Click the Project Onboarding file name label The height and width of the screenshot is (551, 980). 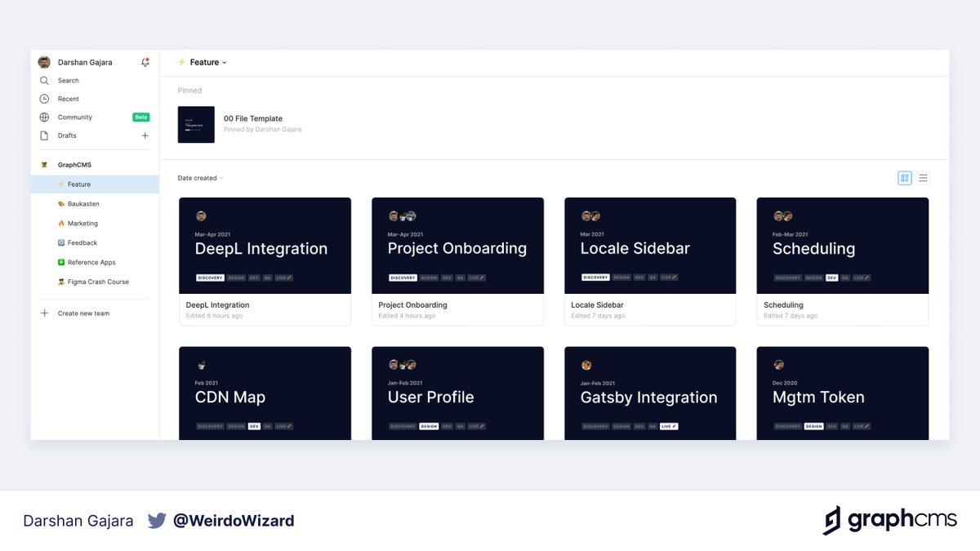coord(413,305)
